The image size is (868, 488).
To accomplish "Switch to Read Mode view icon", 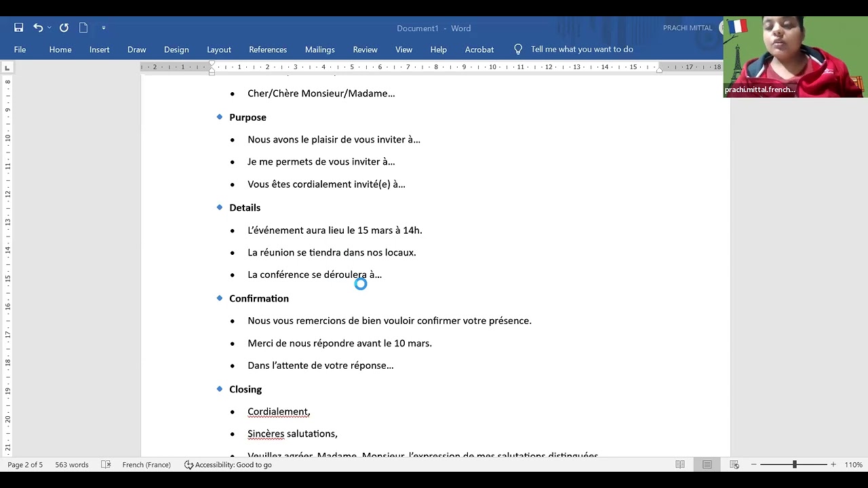I will 680,465.
